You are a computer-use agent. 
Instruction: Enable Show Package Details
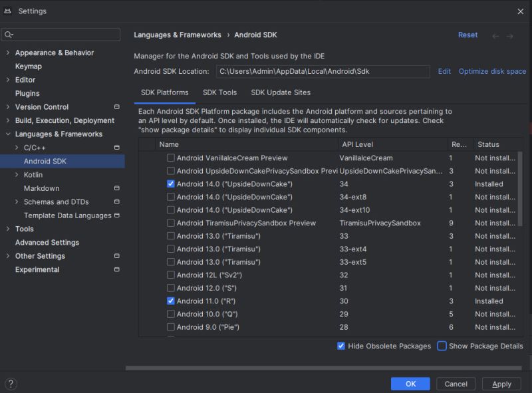(440, 346)
